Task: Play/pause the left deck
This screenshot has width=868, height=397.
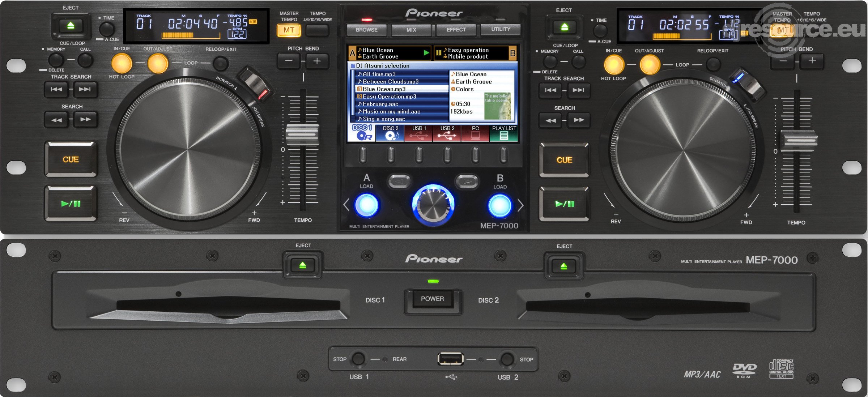Action: (71, 204)
